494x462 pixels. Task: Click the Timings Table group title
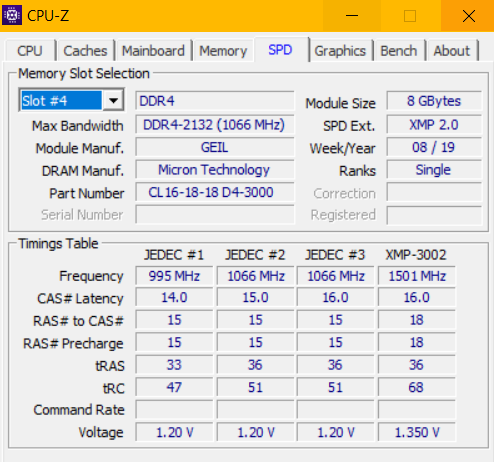click(x=58, y=244)
